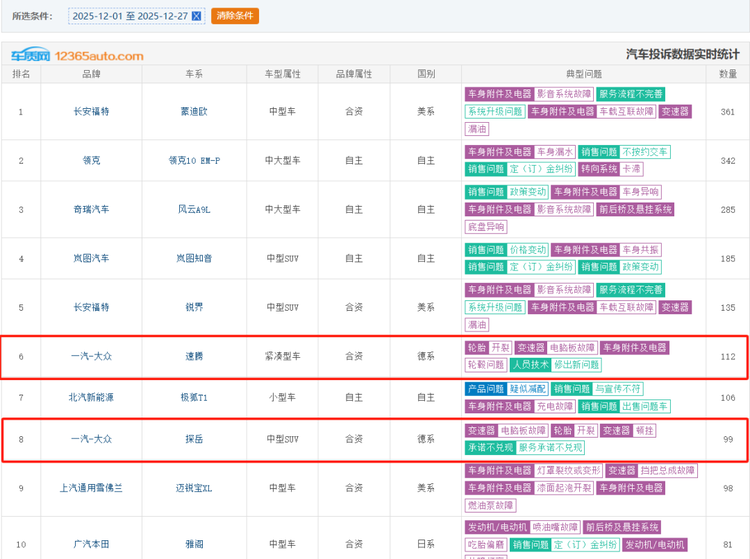Click the 清除条件 button

(235, 16)
